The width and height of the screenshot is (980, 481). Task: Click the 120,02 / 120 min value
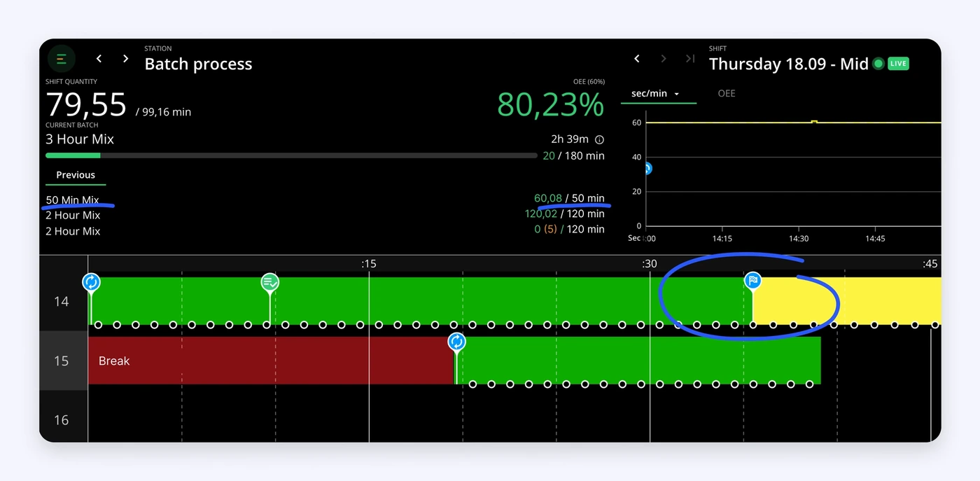[x=565, y=214]
